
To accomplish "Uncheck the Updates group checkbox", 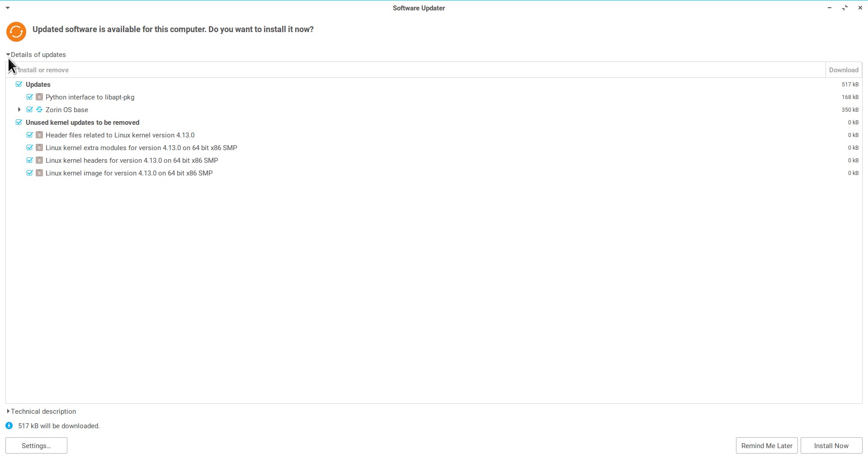I will point(19,85).
